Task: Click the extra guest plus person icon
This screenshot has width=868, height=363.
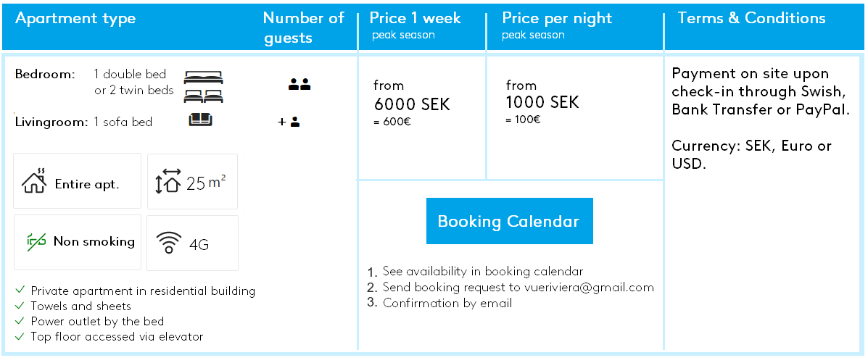Action: point(289,122)
